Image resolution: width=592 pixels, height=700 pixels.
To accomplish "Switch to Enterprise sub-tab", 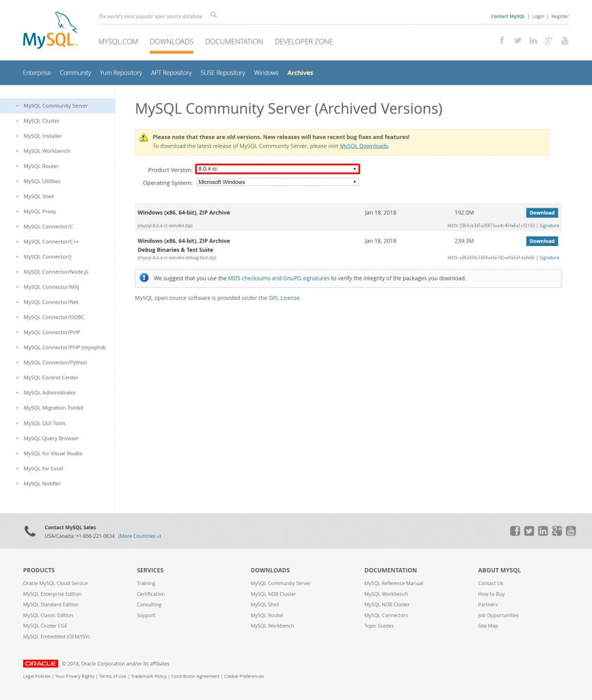I will (37, 72).
